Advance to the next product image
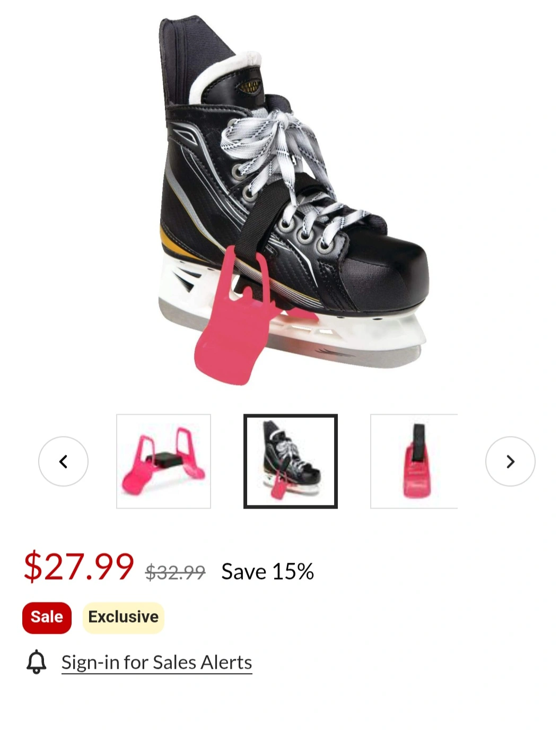The image size is (560, 733). point(510,461)
